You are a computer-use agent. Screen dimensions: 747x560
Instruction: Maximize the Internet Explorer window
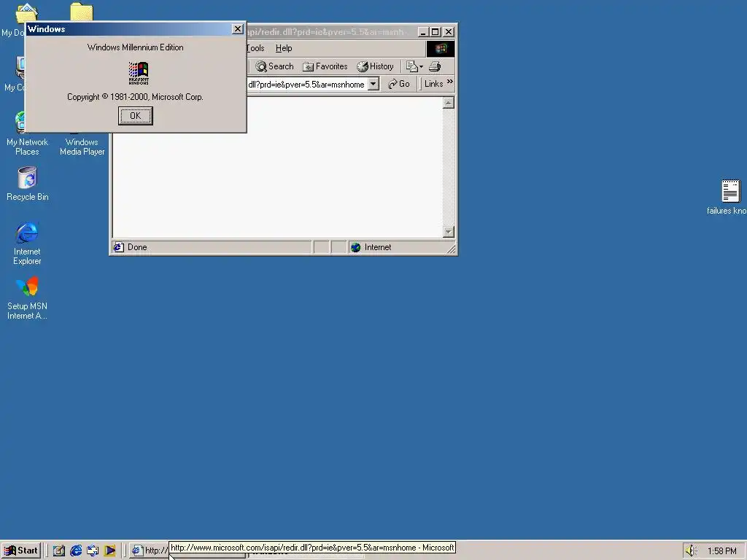coord(435,32)
